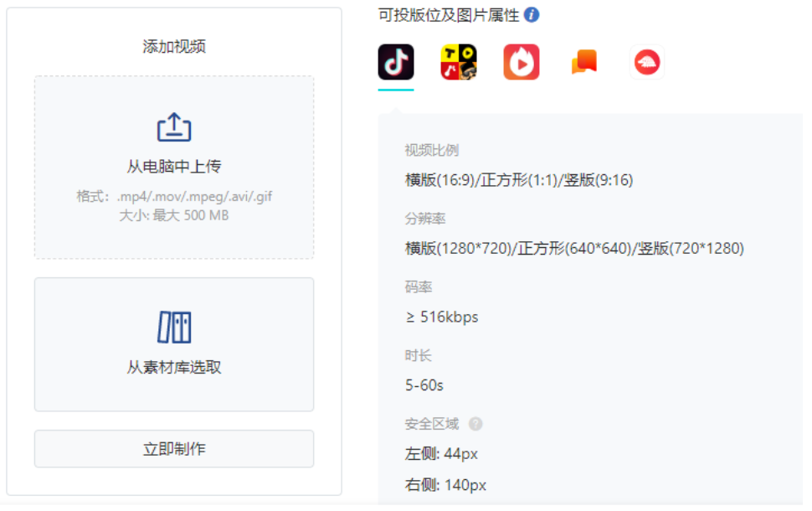Click the 分辨率 label
812x511 pixels.
point(424,219)
